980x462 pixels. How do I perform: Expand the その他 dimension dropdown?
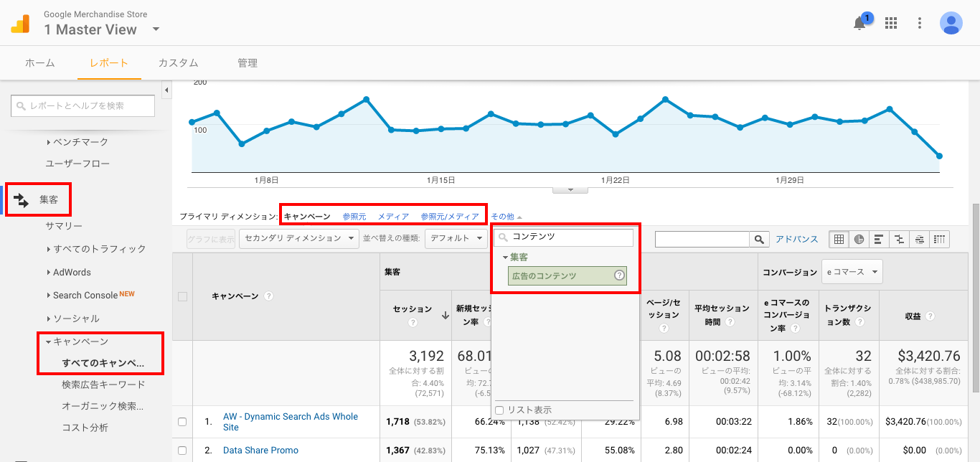(507, 216)
